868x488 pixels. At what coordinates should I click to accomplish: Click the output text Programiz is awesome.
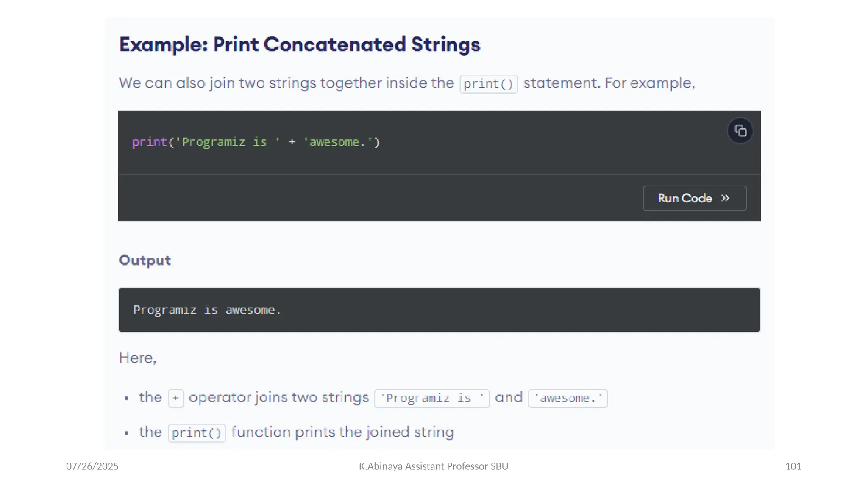[207, 310]
